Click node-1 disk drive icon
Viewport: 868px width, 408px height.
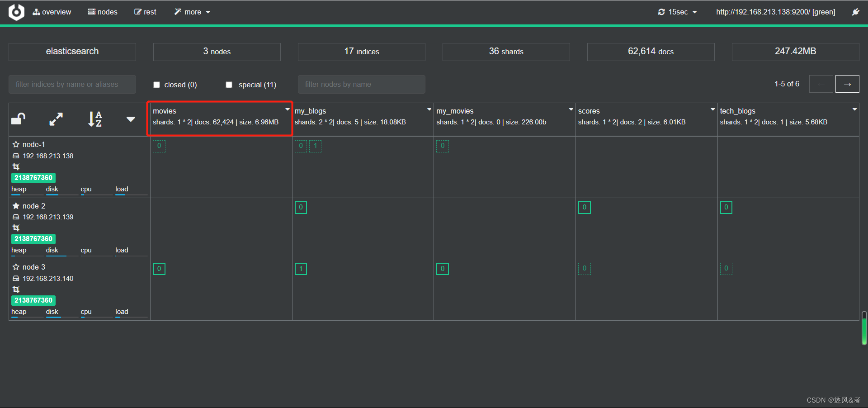point(16,156)
